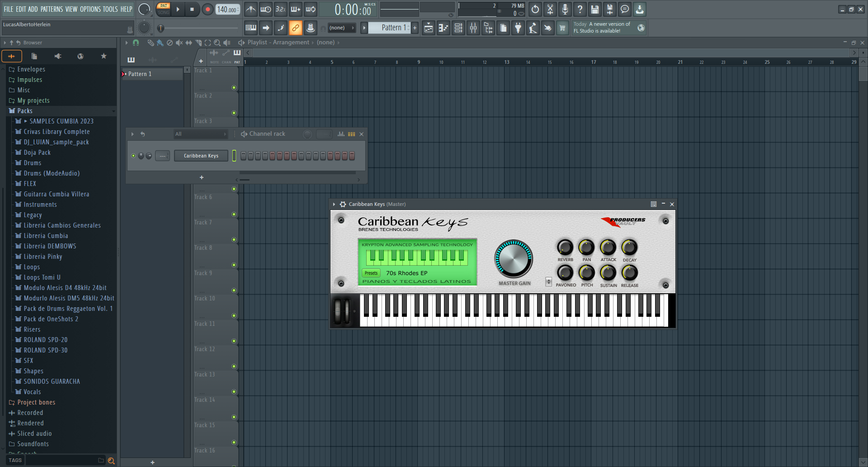Screen dimensions: 868x467
Task: Open the Channel rack All filter dropdown
Action: 201,134
